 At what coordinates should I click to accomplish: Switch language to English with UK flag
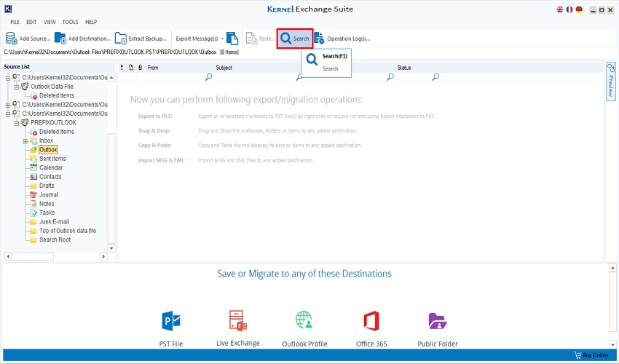click(x=560, y=9)
